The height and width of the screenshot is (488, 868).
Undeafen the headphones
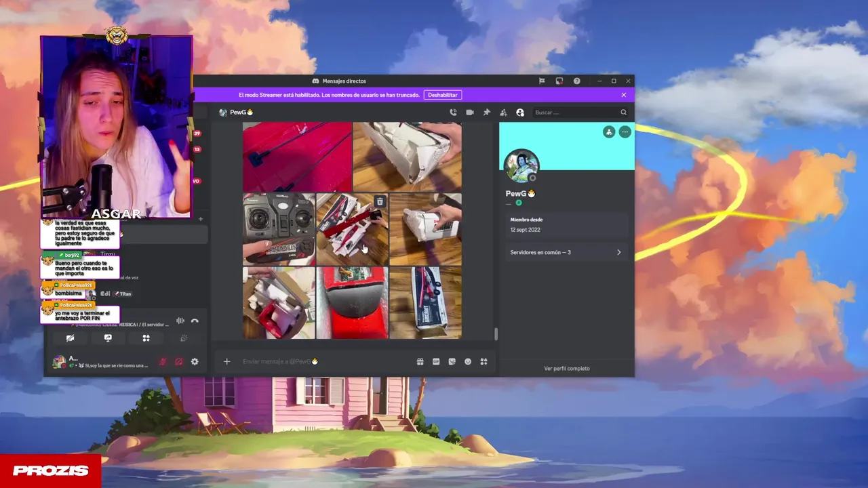click(178, 361)
